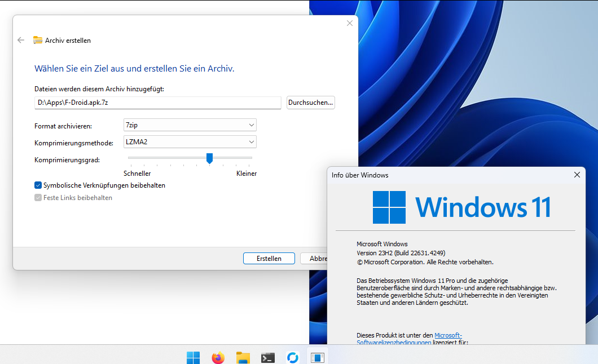The height and width of the screenshot is (364, 598).
Task: Click the zip folder icon beside Archiv erstellen
Action: point(38,40)
